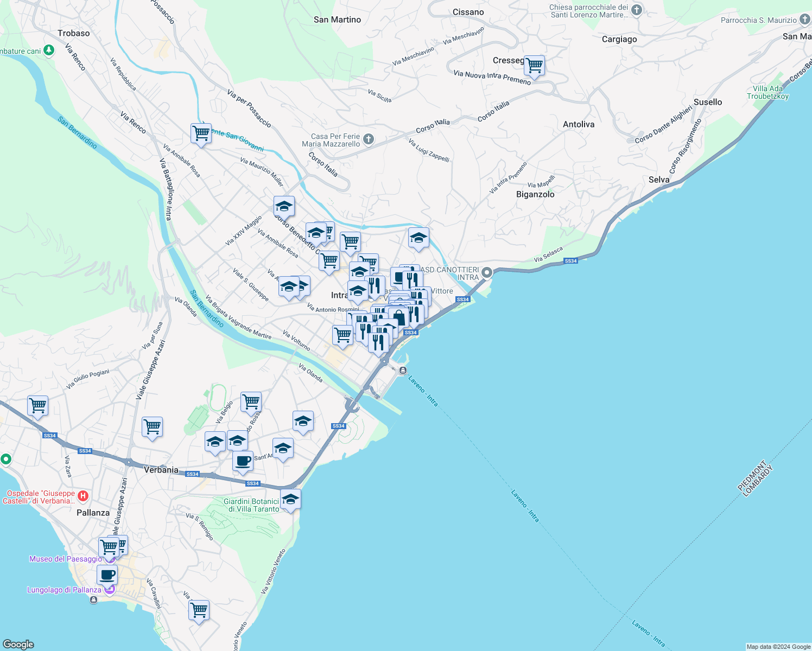
Task: Select the PIEDMONT LOMBARDY border label
Action: pyautogui.click(x=755, y=479)
